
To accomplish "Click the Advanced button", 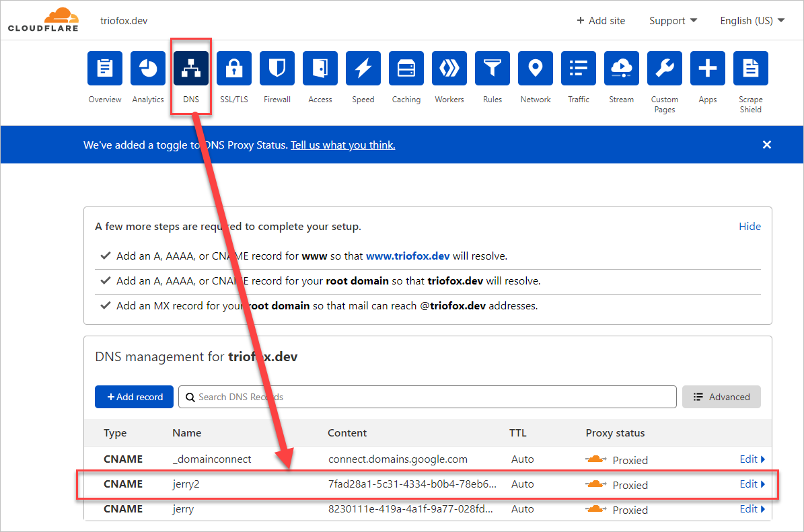I will tap(721, 397).
